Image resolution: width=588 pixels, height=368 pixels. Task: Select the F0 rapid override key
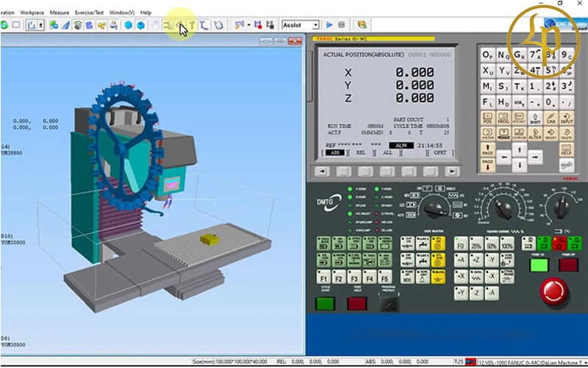(x=461, y=244)
